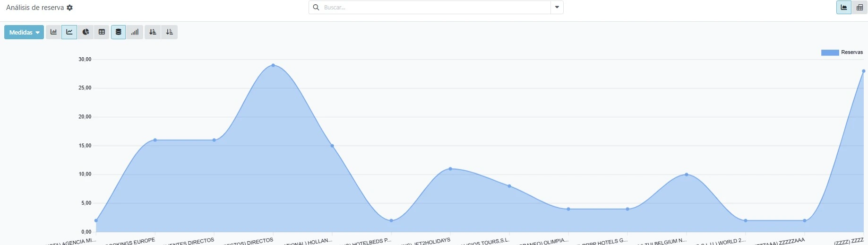Screen dimensions: 868x245
Task: Click the data point above TUI BELGIUM N...
Action: click(687, 175)
